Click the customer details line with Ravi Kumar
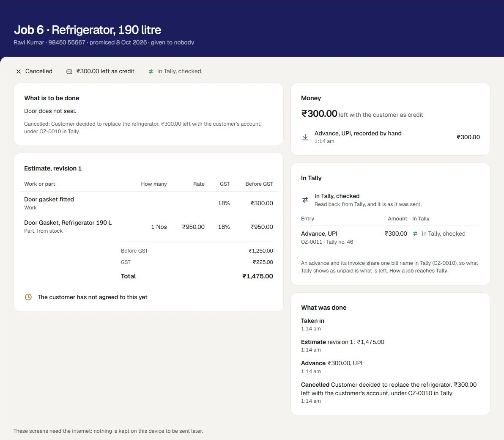Viewport: 504px width, 440px height. [104, 42]
